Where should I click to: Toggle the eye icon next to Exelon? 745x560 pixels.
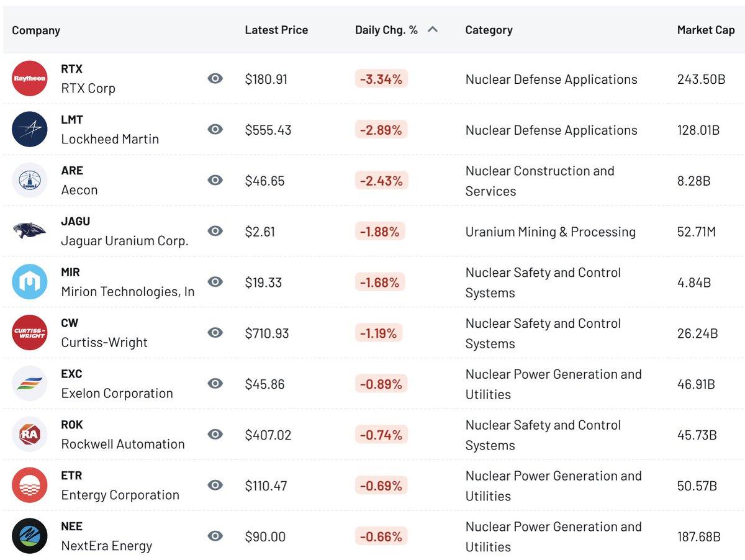point(215,383)
